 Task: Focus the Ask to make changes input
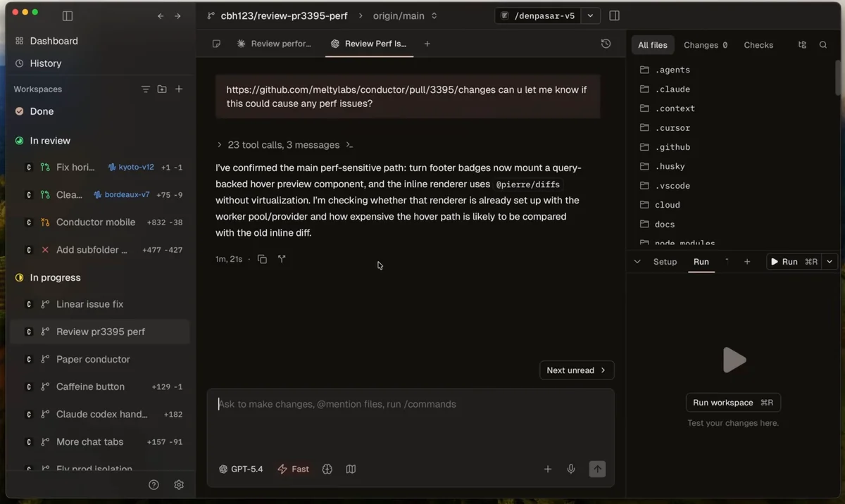(411, 404)
